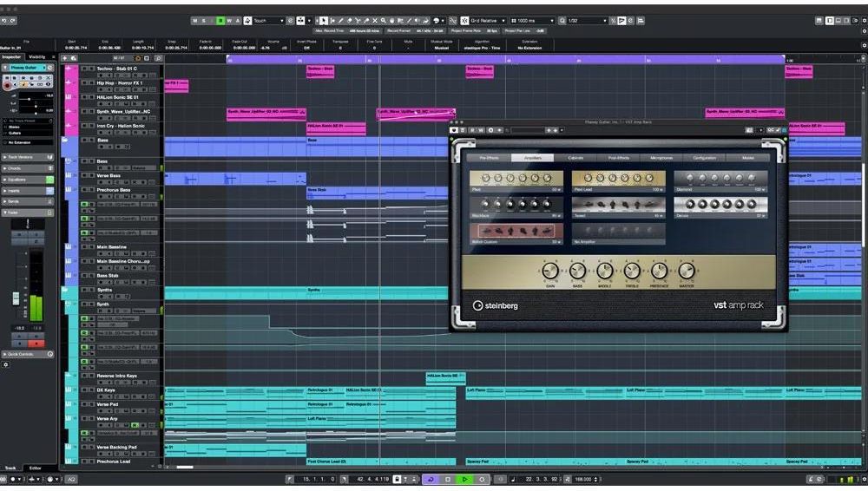
Task: Click the Quantize Q icon
Action: (562, 21)
